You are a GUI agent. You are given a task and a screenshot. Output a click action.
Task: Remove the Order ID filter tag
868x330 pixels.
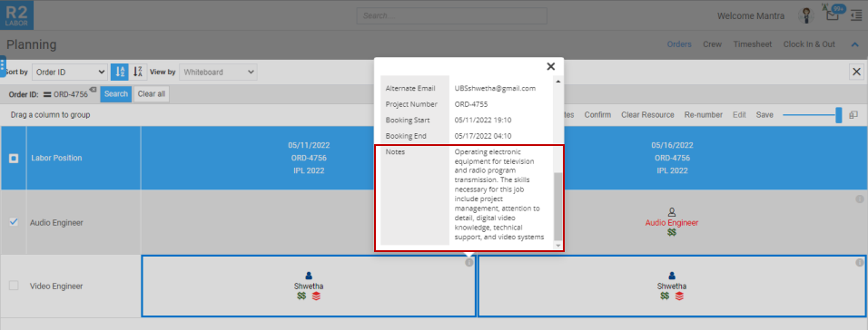(x=93, y=89)
